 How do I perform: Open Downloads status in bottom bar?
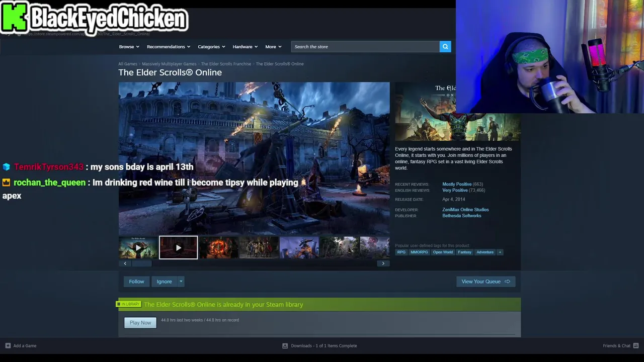pos(324,346)
